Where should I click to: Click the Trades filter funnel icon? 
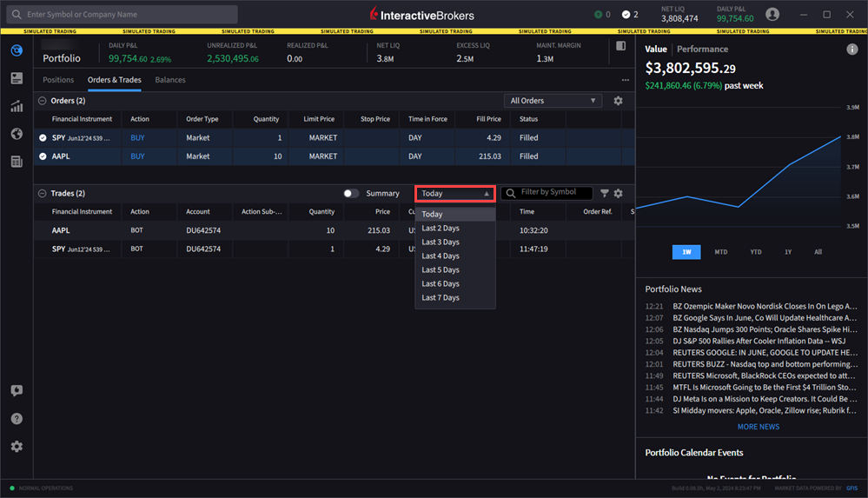(605, 193)
